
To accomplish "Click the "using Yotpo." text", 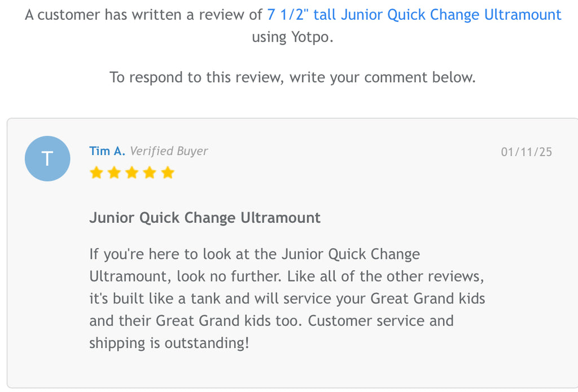I will [292, 37].
